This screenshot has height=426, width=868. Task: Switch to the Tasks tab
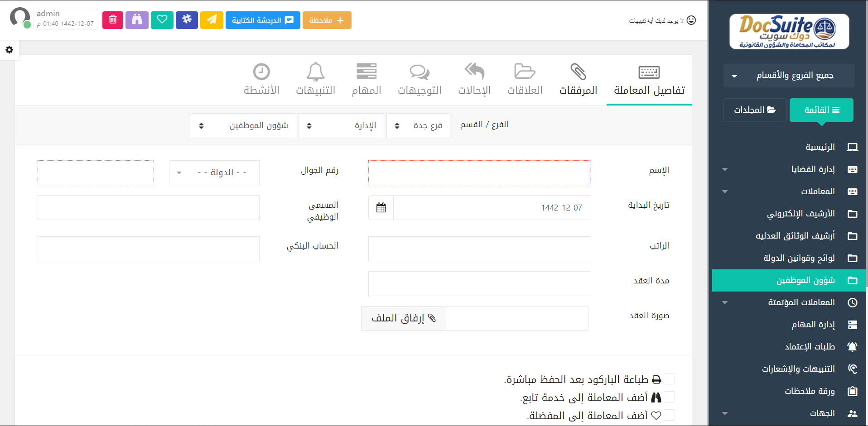[366, 80]
